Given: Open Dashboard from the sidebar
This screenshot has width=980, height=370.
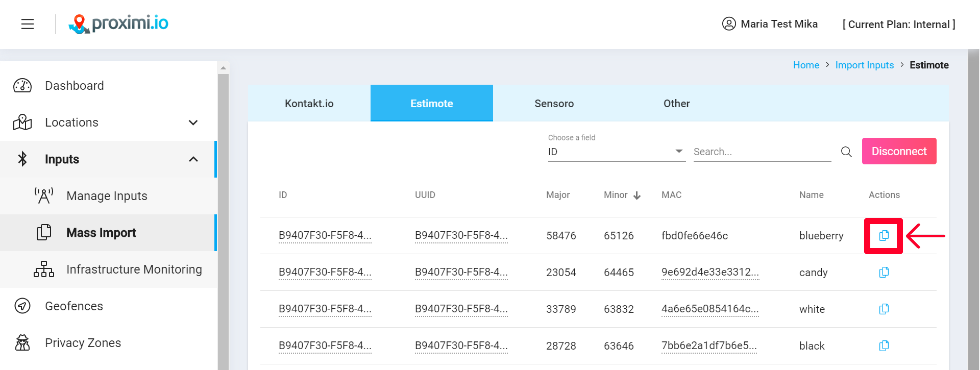Looking at the screenshot, I should (108, 86).
